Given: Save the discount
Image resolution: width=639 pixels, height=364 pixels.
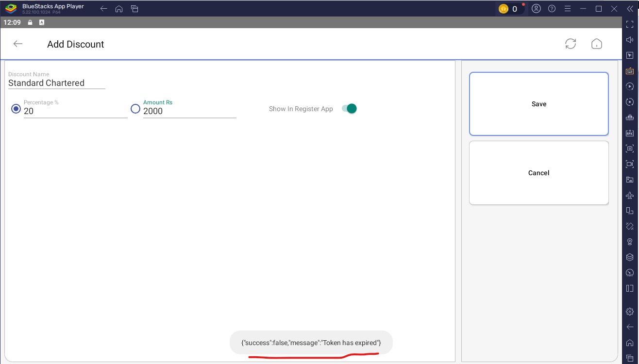Looking at the screenshot, I should pyautogui.click(x=539, y=104).
